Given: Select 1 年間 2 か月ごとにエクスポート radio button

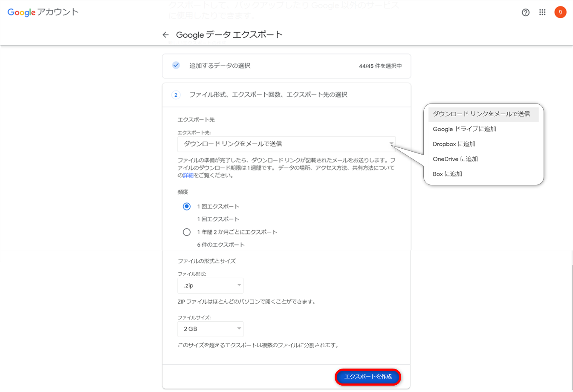Looking at the screenshot, I should (187, 232).
